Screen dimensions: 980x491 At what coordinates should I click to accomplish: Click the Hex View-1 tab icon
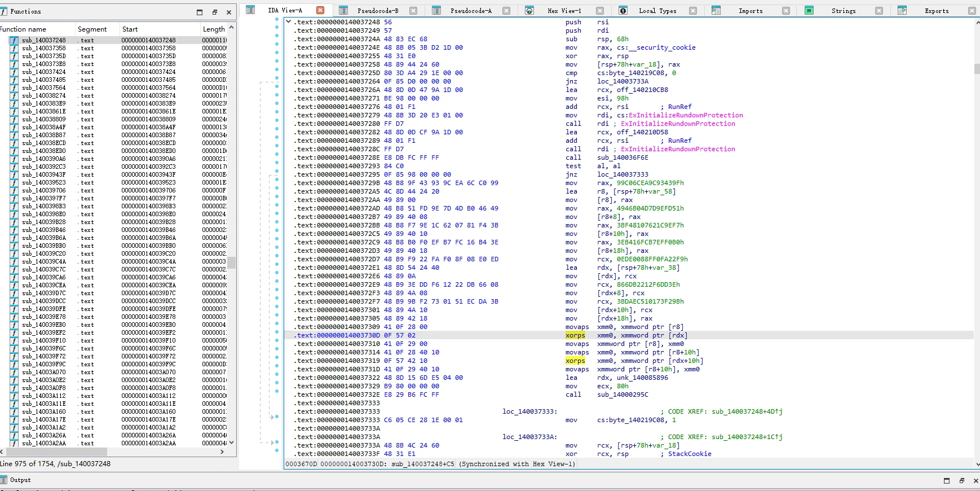click(529, 10)
